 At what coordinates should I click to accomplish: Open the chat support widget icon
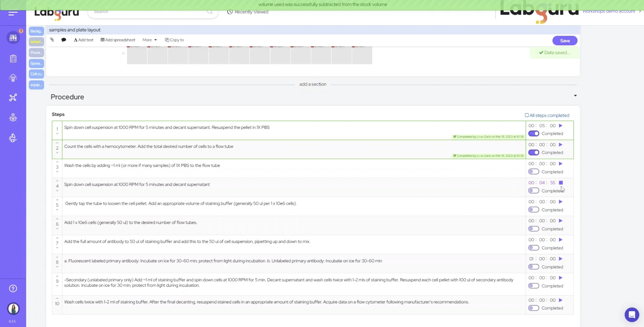click(x=632, y=315)
